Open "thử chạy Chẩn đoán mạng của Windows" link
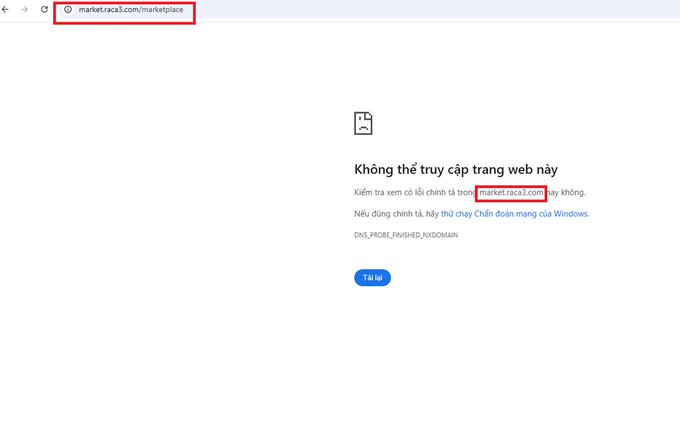 (x=515, y=214)
